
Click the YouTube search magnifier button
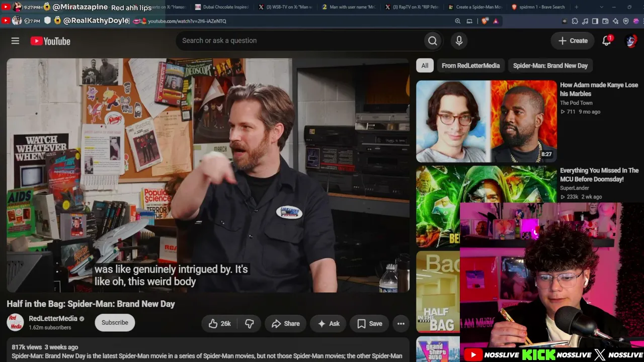click(x=432, y=41)
